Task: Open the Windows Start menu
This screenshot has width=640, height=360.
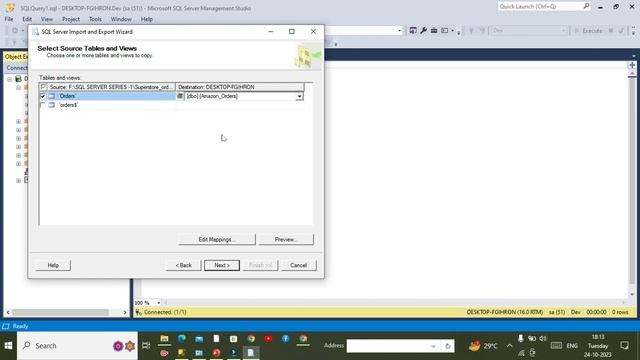Action: pyautogui.click(x=8, y=346)
